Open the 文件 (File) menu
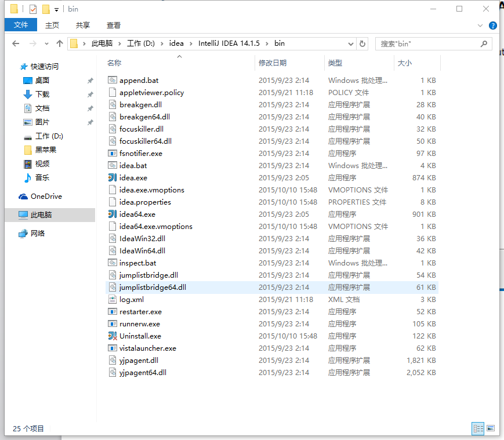 click(x=21, y=25)
